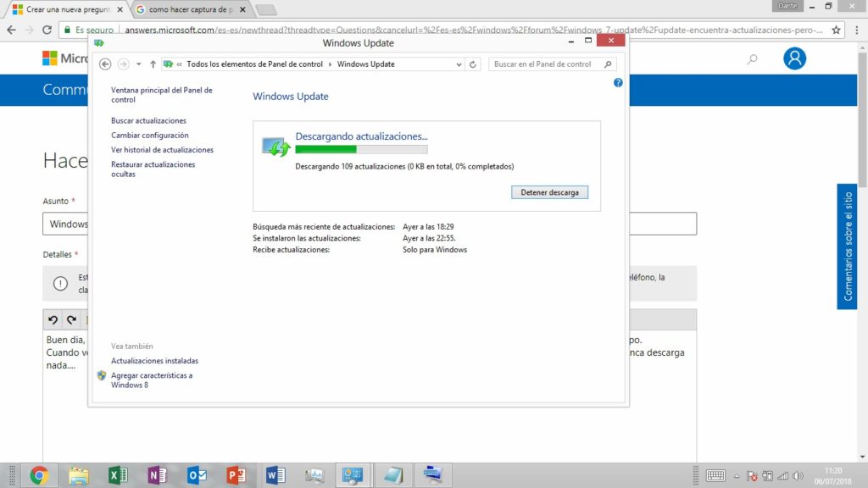
Task: Click the Microsoft logo on the web page
Action: (50, 58)
